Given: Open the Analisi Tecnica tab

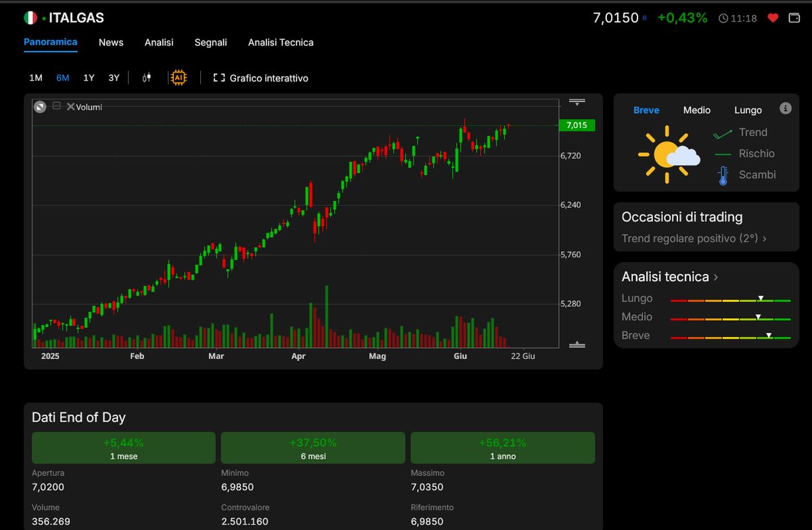Looking at the screenshot, I should (281, 42).
